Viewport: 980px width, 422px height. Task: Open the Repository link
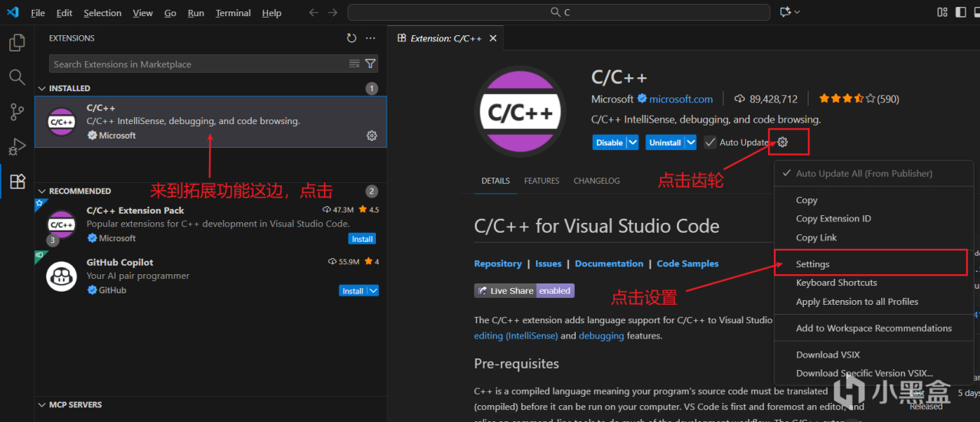tap(498, 263)
